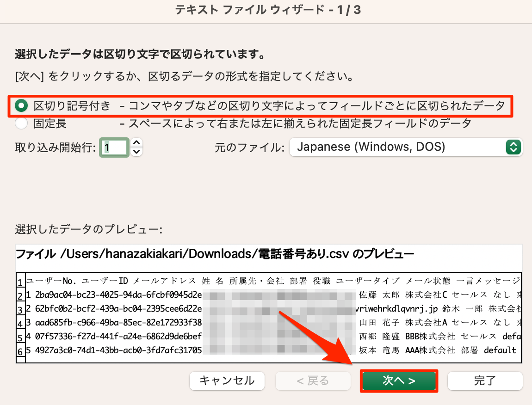Click preview row 1 header text ユーザーNo.

pyautogui.click(x=51, y=281)
